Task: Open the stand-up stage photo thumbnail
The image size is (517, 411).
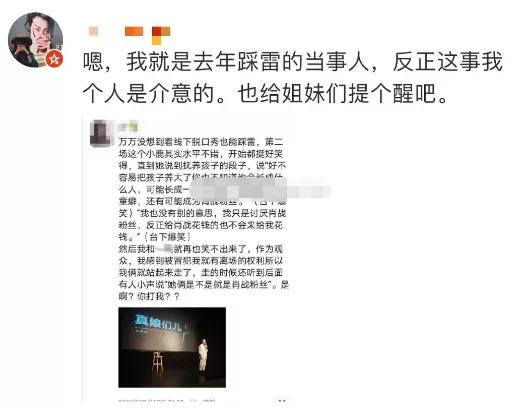Action: pos(172,347)
